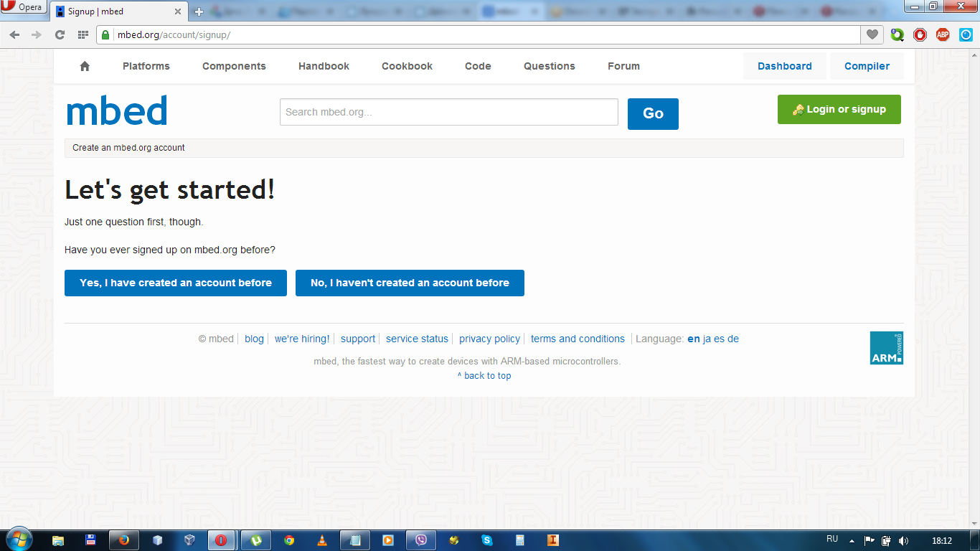Screen dimensions: 980x551
Task: Go back to the previous page
Action: click(x=15, y=34)
